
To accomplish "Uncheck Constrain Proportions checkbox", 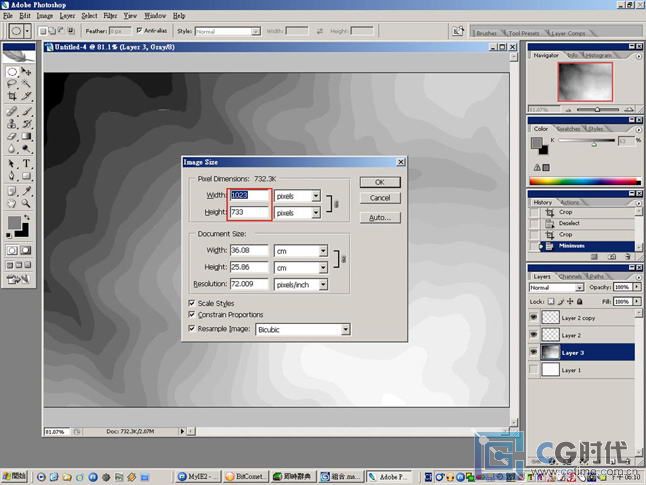I will point(192,314).
